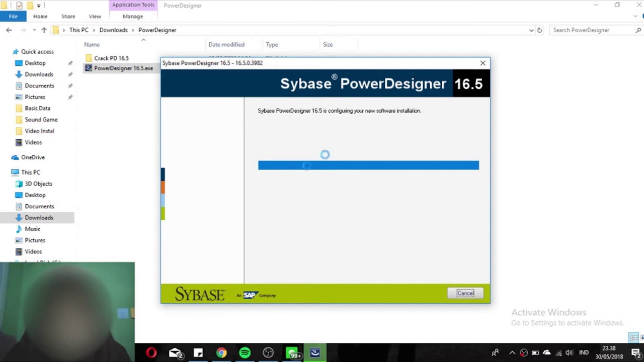Open Music under This PC

pyautogui.click(x=32, y=229)
